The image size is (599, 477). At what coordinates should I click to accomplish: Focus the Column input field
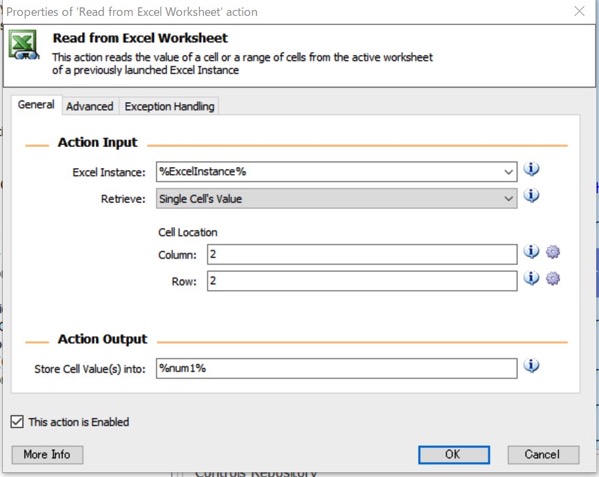362,254
